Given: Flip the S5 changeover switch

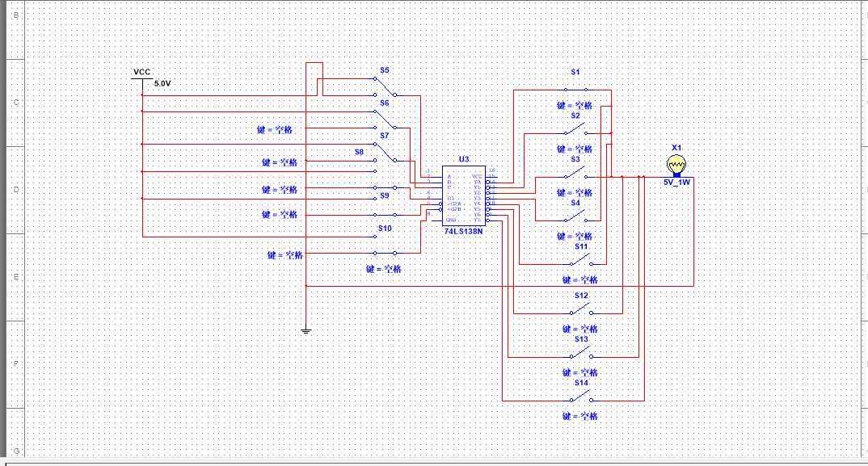Looking at the screenshot, I should 385,87.
